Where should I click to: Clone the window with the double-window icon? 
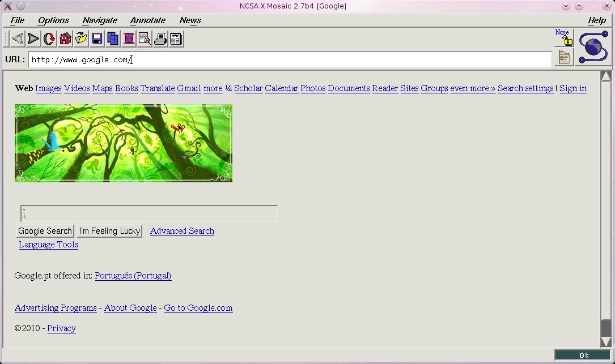113,38
